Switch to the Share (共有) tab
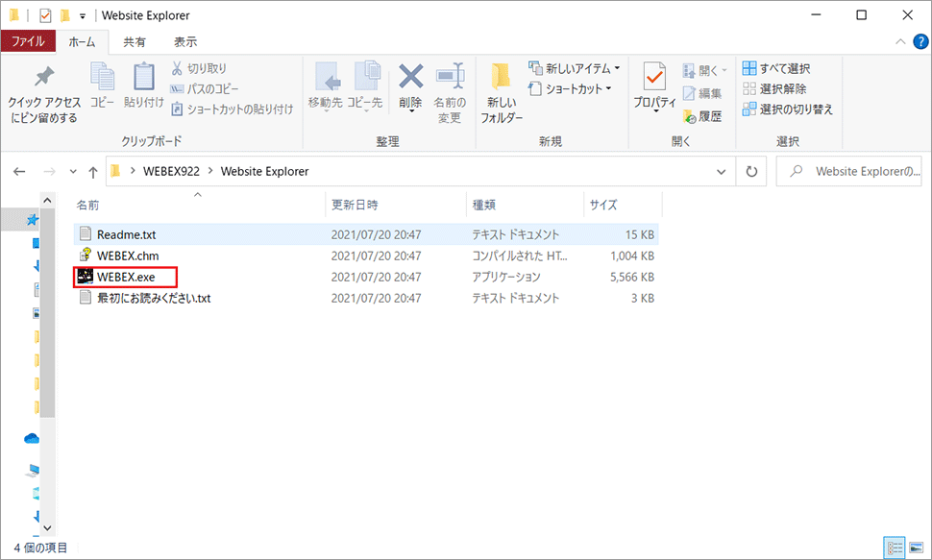This screenshot has width=932, height=560. click(x=135, y=41)
